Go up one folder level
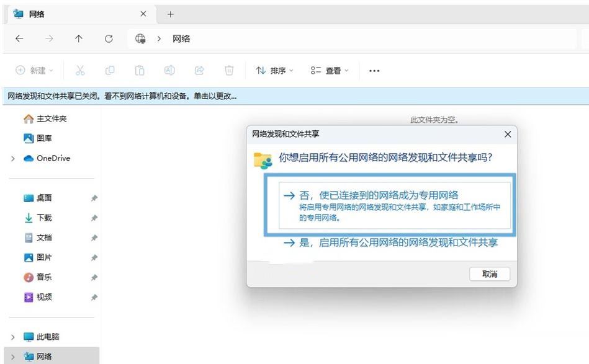 [x=79, y=38]
